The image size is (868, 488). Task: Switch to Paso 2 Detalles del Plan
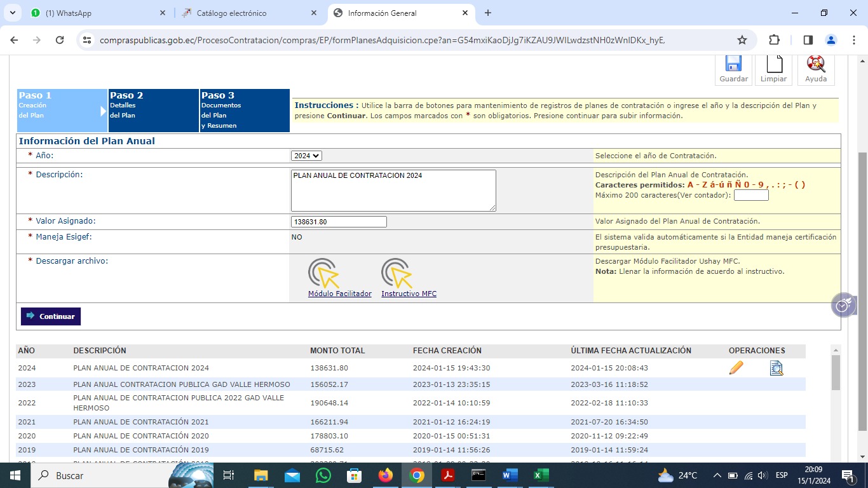[154, 111]
